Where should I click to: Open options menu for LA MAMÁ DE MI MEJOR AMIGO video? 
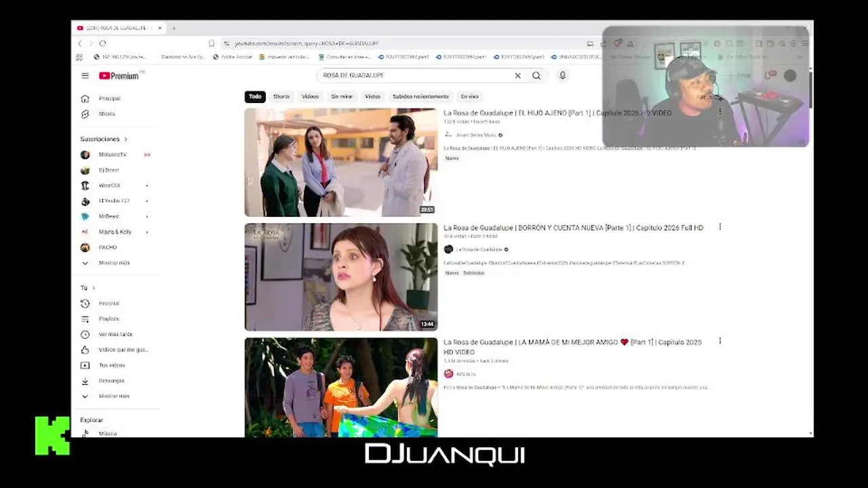[x=720, y=342]
